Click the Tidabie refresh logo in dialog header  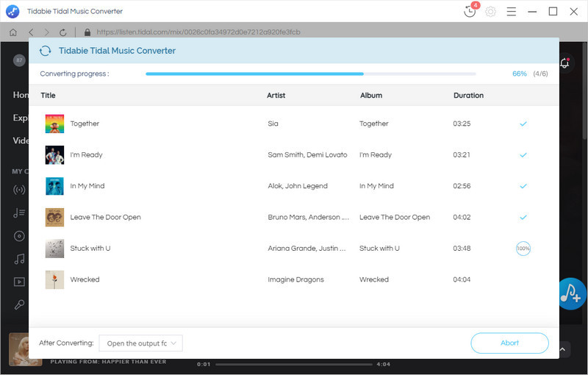(46, 51)
